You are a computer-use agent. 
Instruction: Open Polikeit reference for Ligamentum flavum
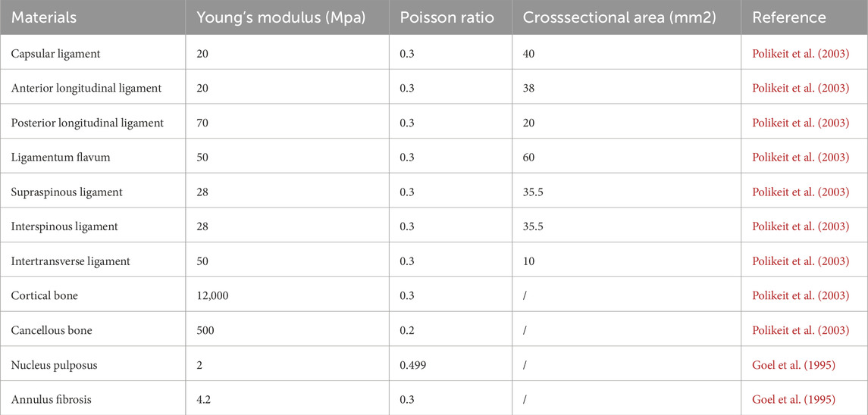click(800, 158)
